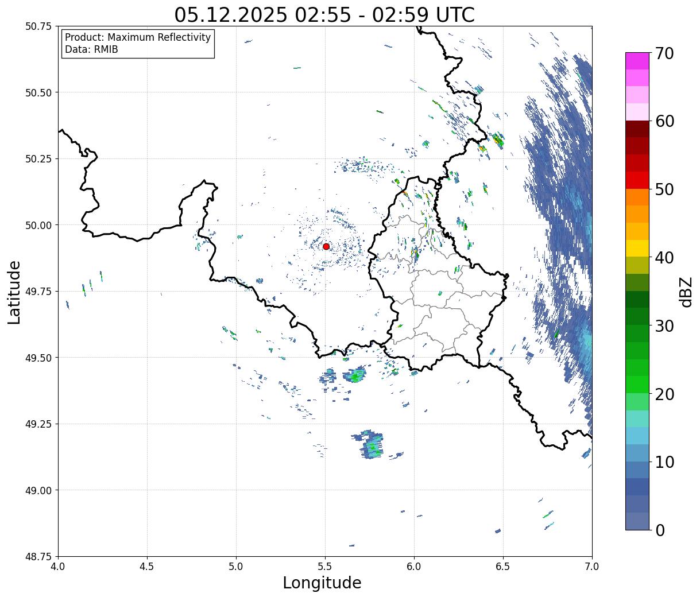Click the latitude tick label 50.50
The image size is (700, 597).
(x=38, y=92)
